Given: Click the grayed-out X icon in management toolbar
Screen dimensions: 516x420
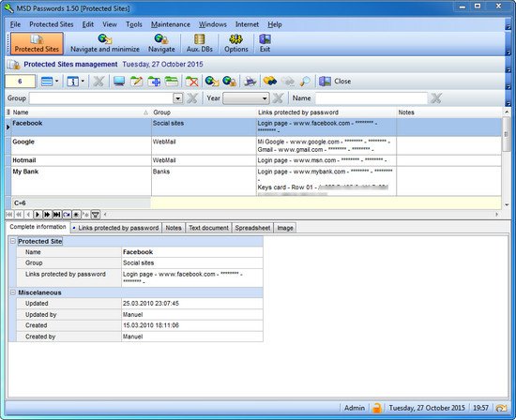Looking at the screenshot, I should click(99, 82).
